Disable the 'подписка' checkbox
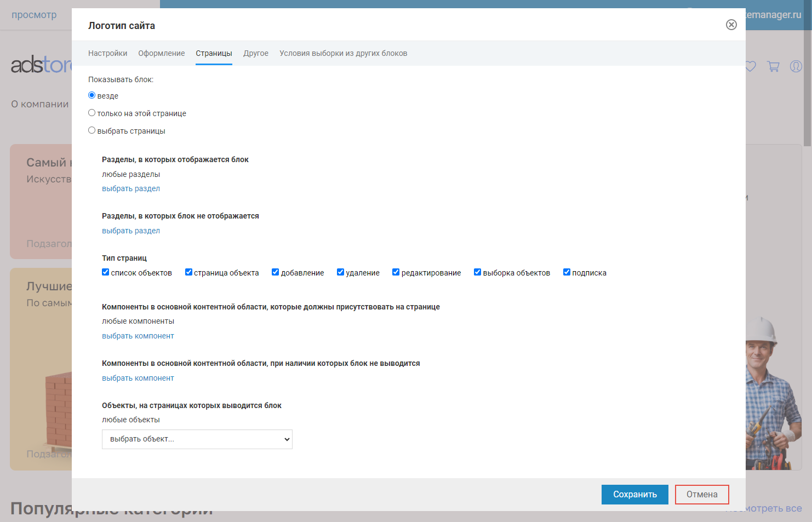Viewport: 812px width, 522px height. pyautogui.click(x=567, y=272)
